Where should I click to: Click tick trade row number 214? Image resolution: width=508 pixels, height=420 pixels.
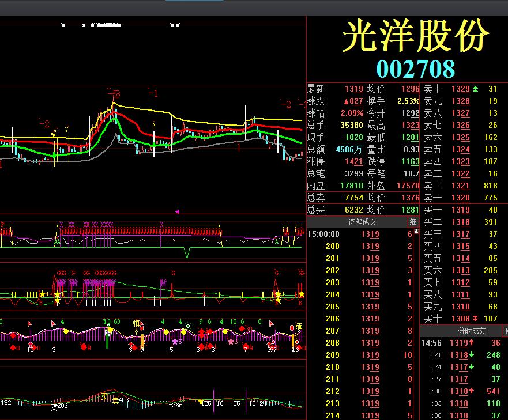[x=360, y=415]
